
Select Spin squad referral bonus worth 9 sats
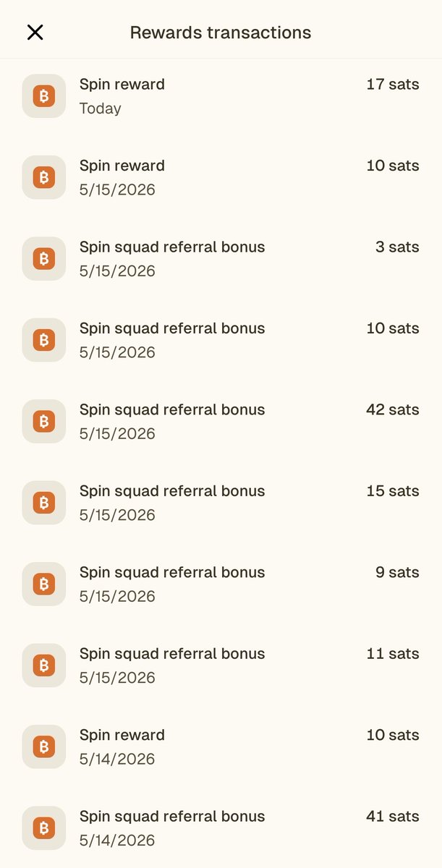tap(221, 584)
